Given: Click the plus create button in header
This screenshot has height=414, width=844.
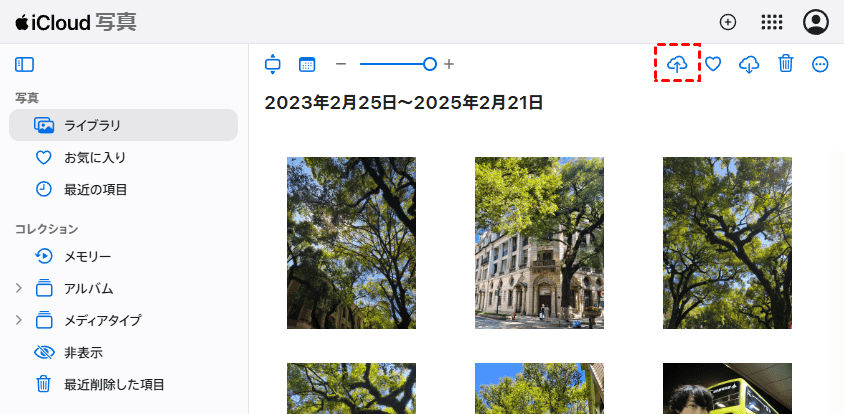Looking at the screenshot, I should pos(728,22).
